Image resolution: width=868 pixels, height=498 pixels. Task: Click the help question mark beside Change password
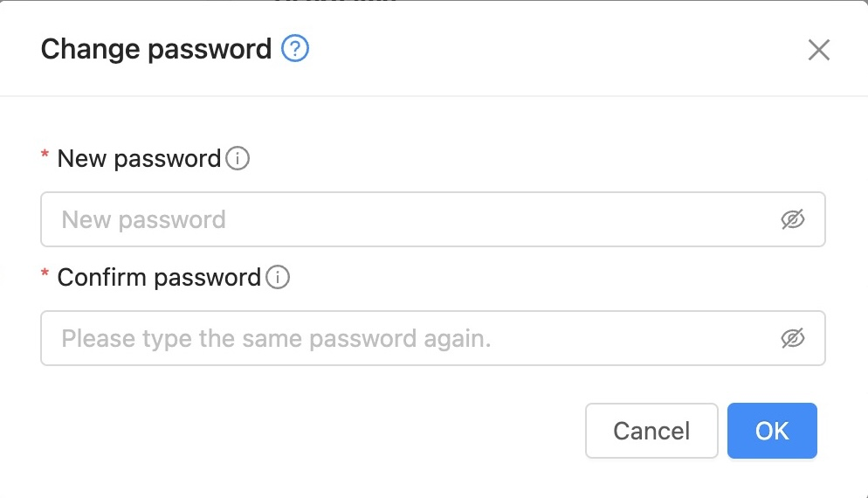tap(295, 49)
